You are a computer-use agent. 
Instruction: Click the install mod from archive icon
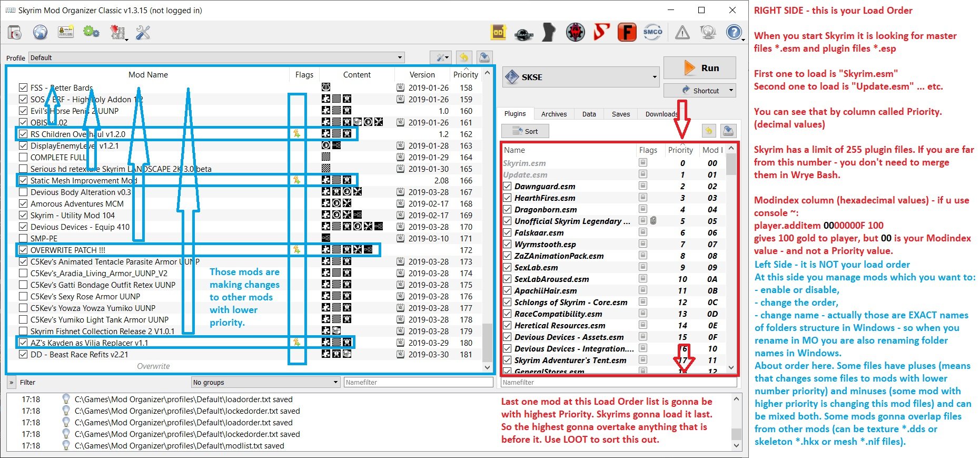click(15, 33)
